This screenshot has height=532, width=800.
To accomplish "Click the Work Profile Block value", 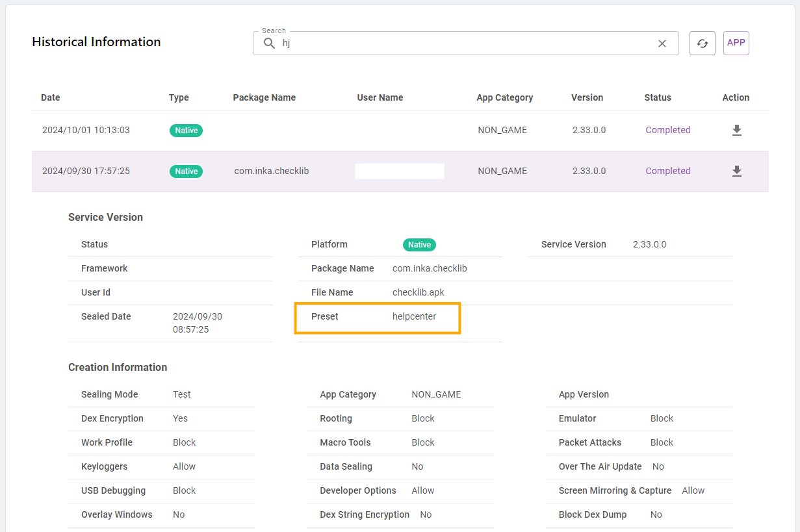I will pyautogui.click(x=184, y=442).
